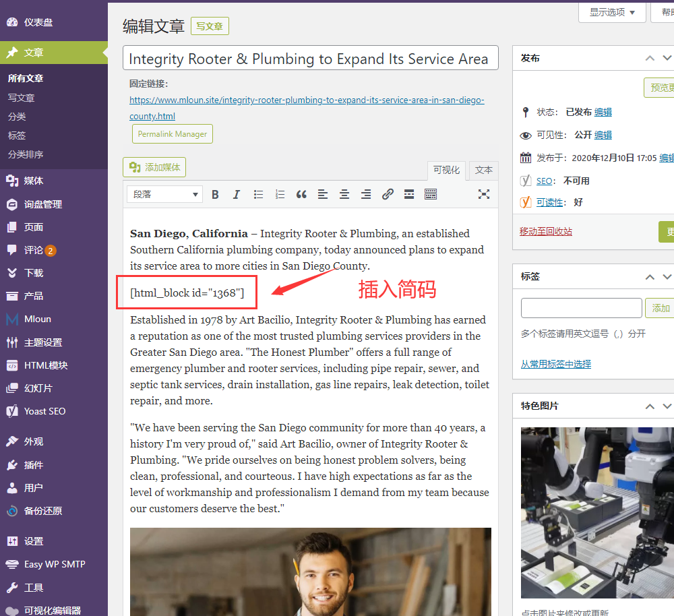Image resolution: width=674 pixels, height=616 pixels.
Task: Go to 所有文章 all posts
Action: pyautogui.click(x=26, y=78)
